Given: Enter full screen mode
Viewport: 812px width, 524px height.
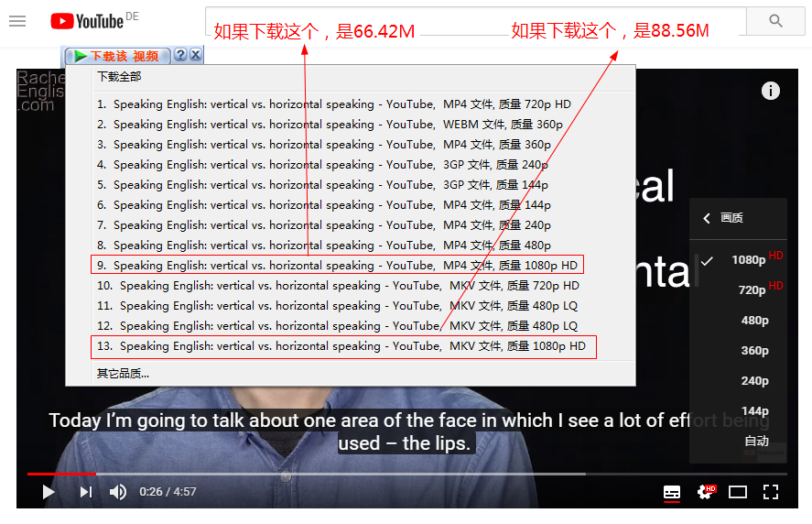Looking at the screenshot, I should (x=771, y=492).
